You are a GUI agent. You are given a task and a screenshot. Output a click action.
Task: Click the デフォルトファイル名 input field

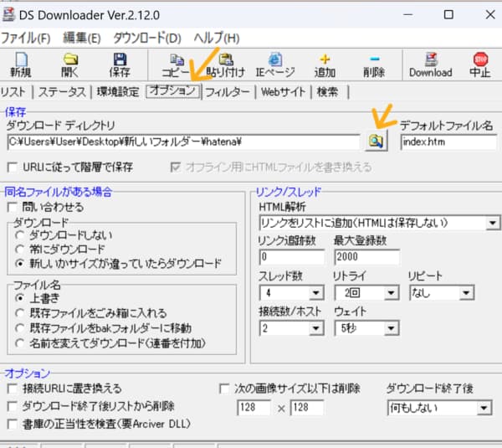tap(448, 142)
